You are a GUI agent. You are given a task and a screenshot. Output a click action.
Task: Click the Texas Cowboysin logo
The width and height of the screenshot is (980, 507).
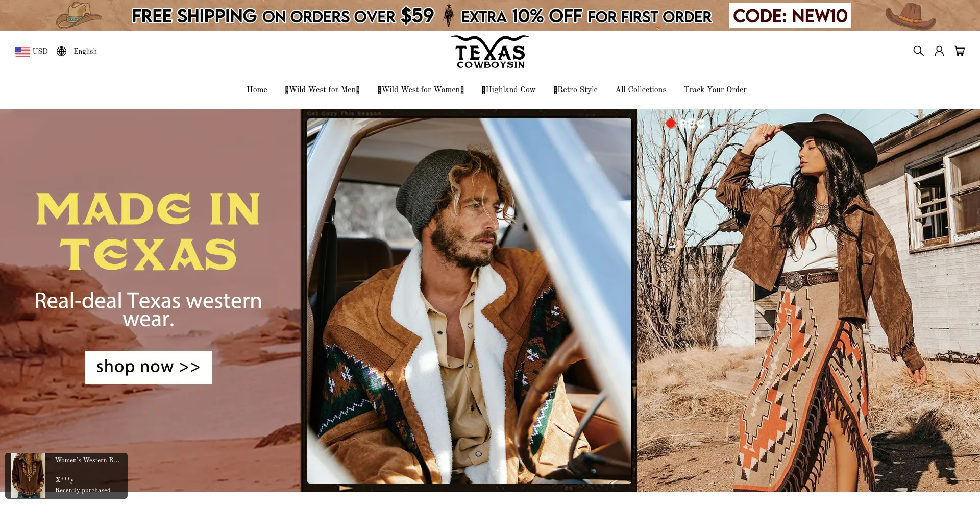click(490, 52)
